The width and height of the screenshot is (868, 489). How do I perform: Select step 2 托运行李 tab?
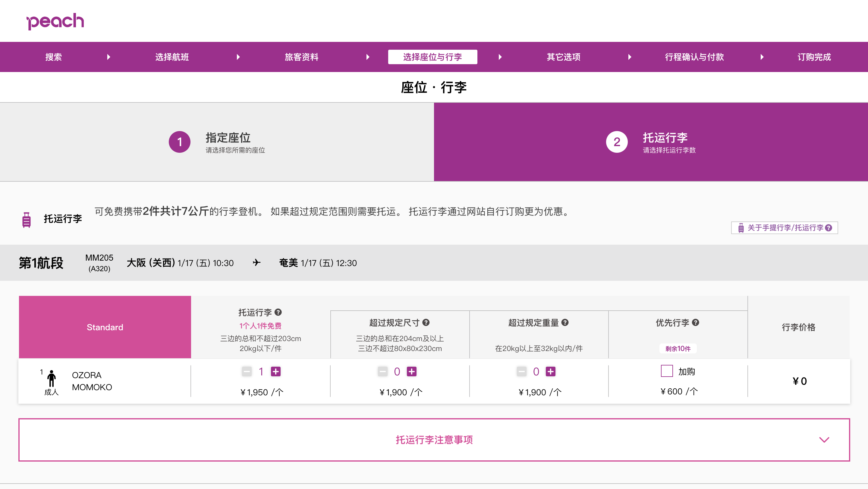(x=651, y=142)
